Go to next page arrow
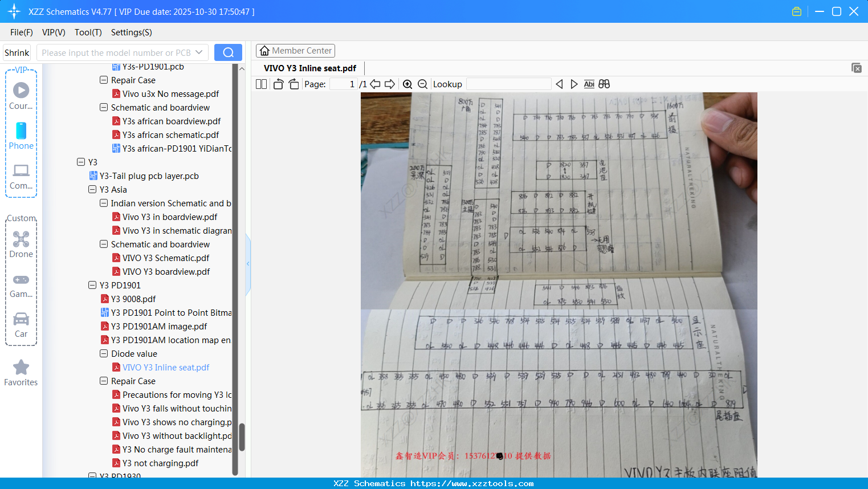This screenshot has width=868, height=489. pyautogui.click(x=390, y=84)
